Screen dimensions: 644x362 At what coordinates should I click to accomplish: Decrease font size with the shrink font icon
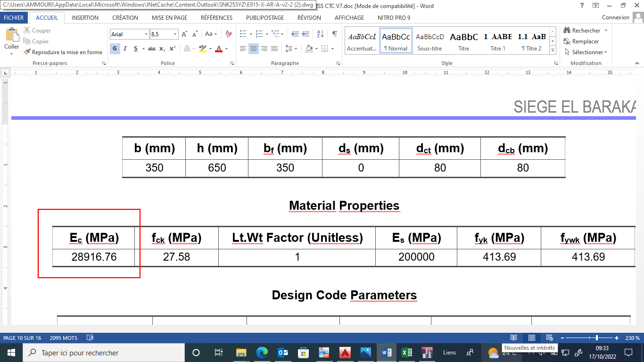pos(195,34)
